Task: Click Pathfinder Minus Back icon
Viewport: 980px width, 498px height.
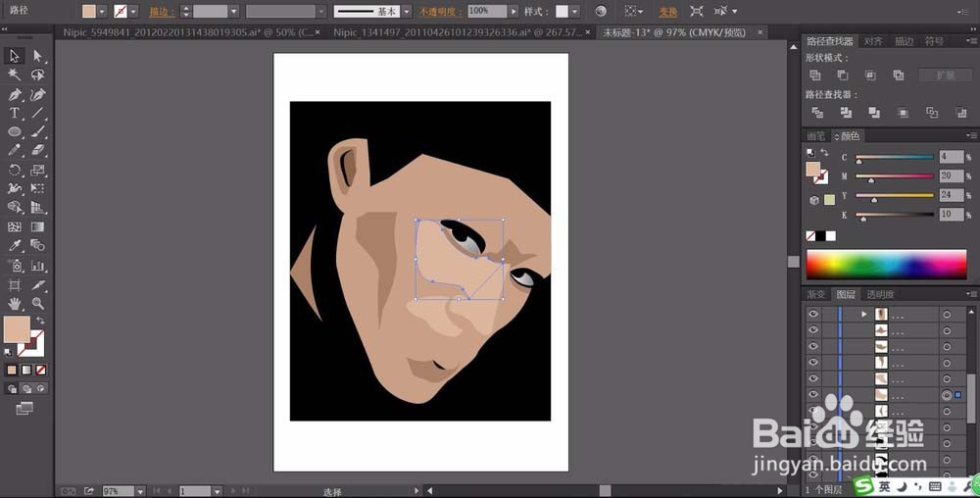Action: 960,113
